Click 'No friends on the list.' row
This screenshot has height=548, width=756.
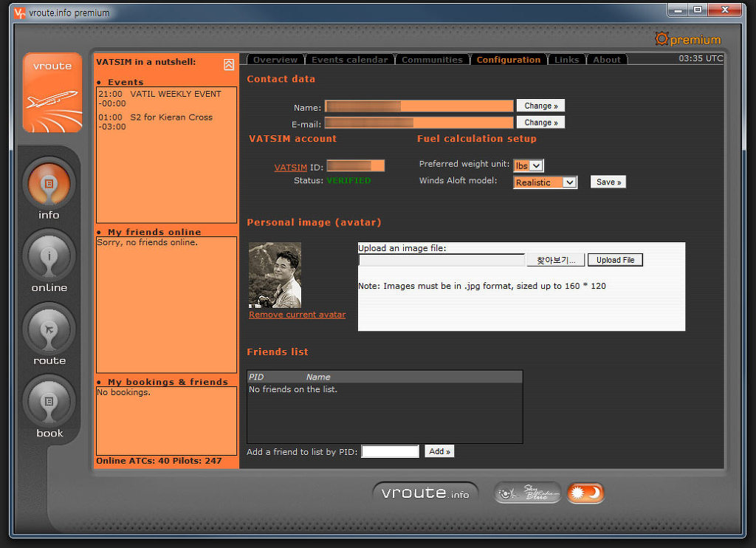292,388
